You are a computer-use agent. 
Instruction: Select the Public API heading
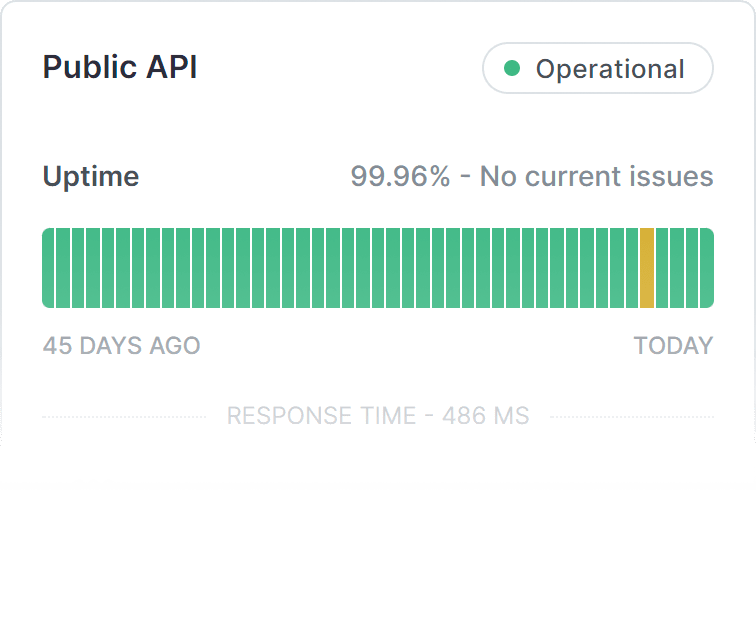point(120,68)
